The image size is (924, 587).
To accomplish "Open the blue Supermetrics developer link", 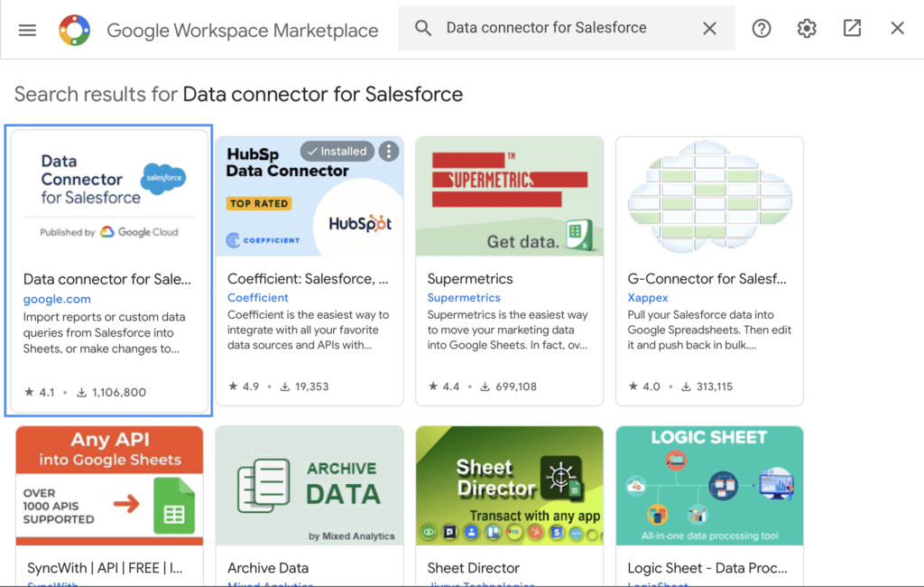I will 464,298.
